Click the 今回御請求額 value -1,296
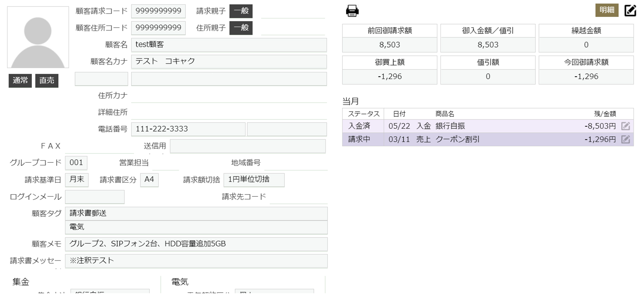This screenshot has height=294, width=644. [586, 77]
